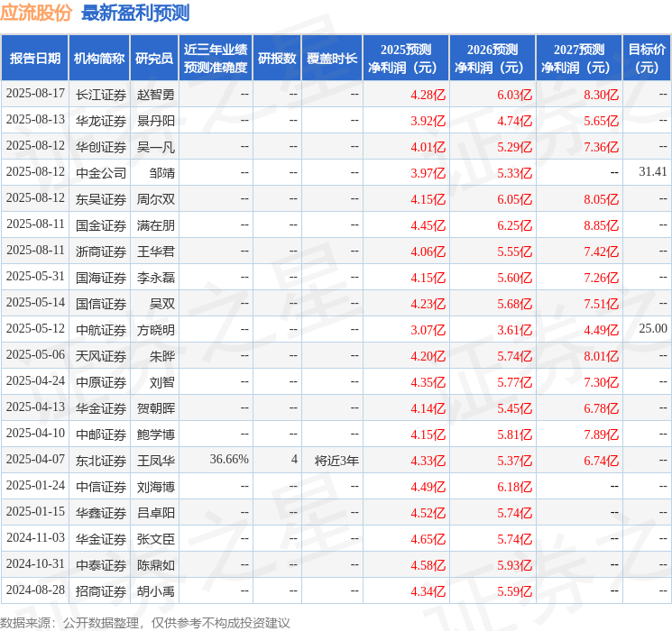Click date 2024-11-03

click(35, 537)
